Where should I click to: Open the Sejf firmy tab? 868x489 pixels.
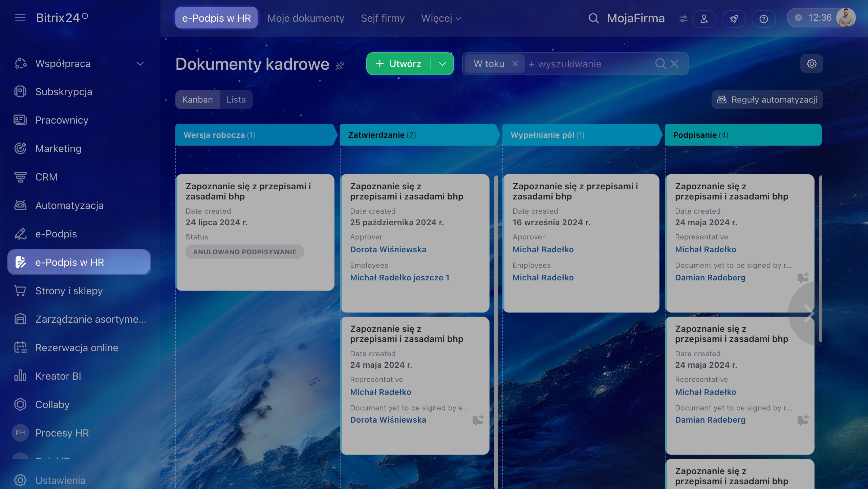pos(383,18)
